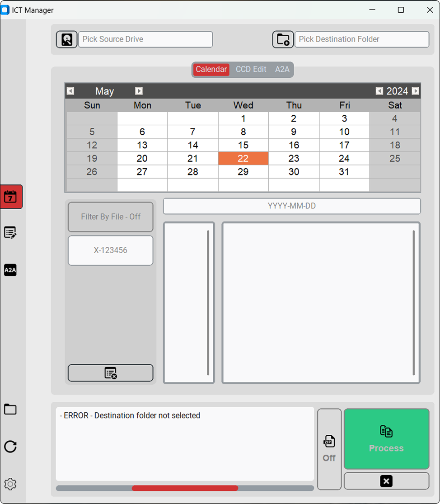
Task: Open Settings via the gear icon
Action: [x=10, y=484]
